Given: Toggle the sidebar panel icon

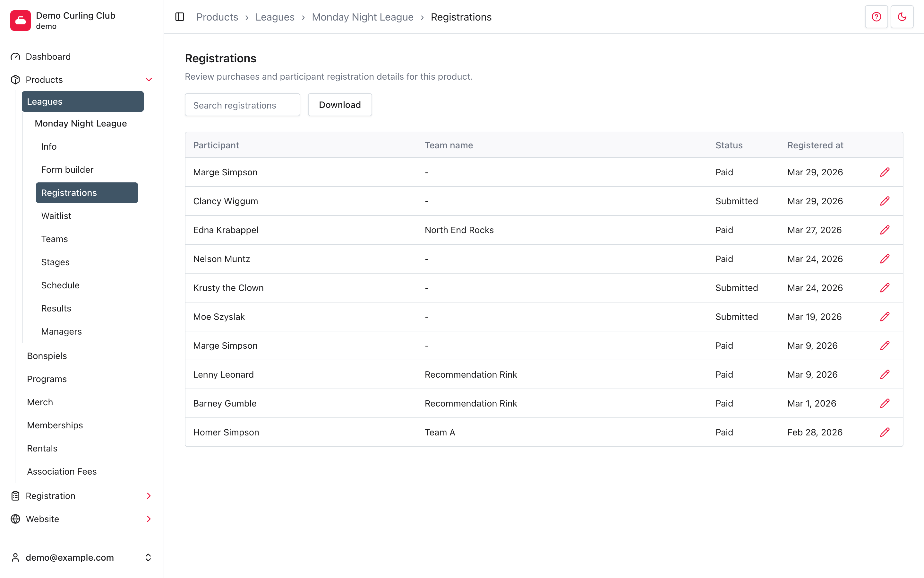Looking at the screenshot, I should tap(179, 17).
